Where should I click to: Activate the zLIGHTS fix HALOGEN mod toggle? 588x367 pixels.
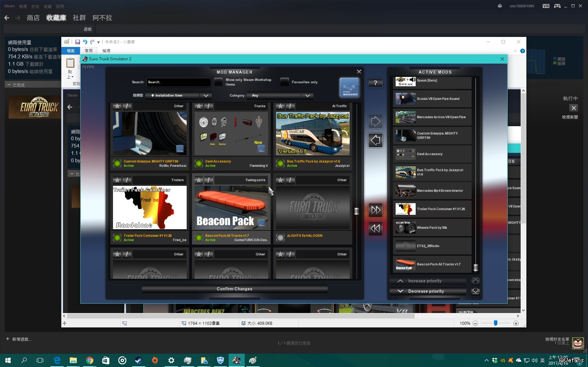[x=280, y=238]
